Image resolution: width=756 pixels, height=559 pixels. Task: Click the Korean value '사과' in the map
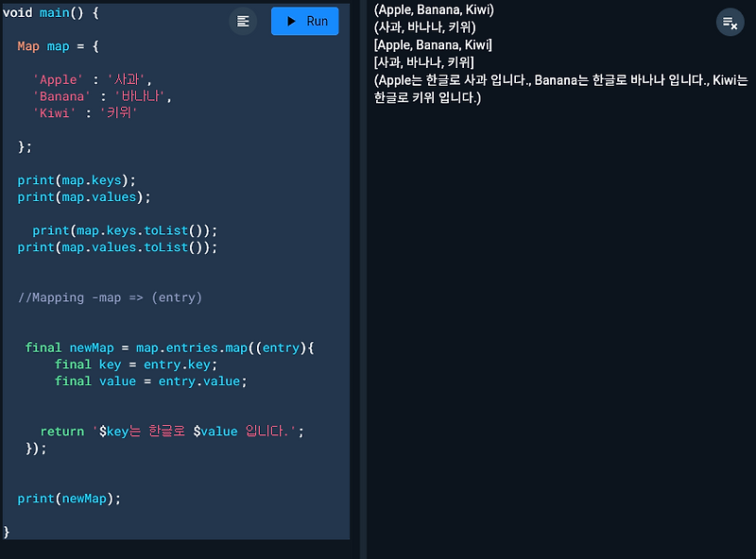click(122, 79)
